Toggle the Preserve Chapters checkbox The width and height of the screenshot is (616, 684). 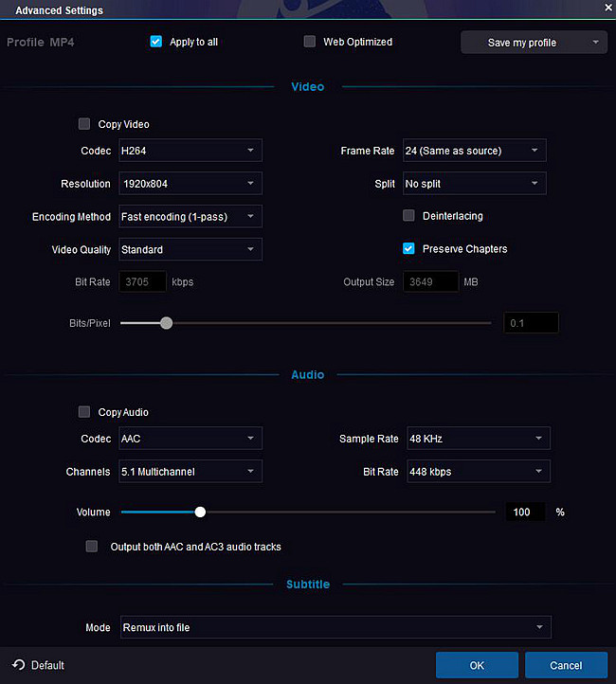click(408, 248)
